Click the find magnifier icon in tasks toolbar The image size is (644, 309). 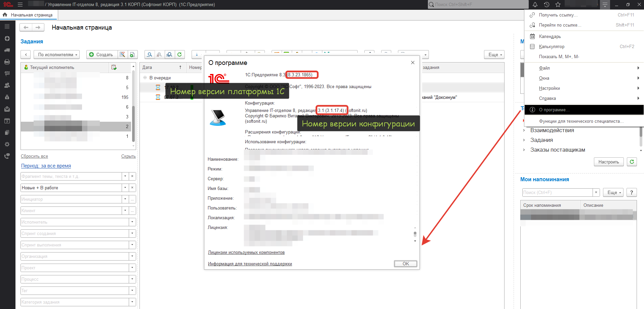(x=150, y=54)
